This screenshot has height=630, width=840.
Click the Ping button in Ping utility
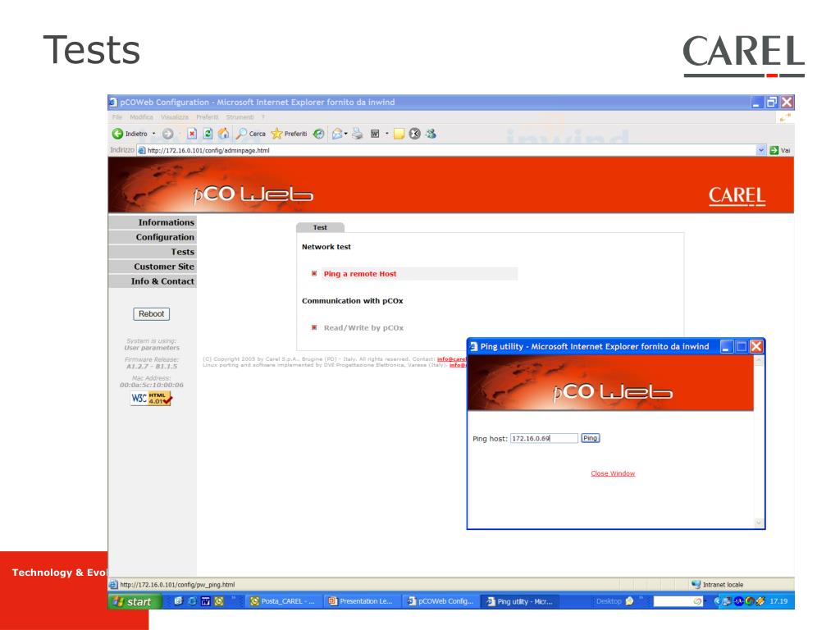click(x=591, y=438)
